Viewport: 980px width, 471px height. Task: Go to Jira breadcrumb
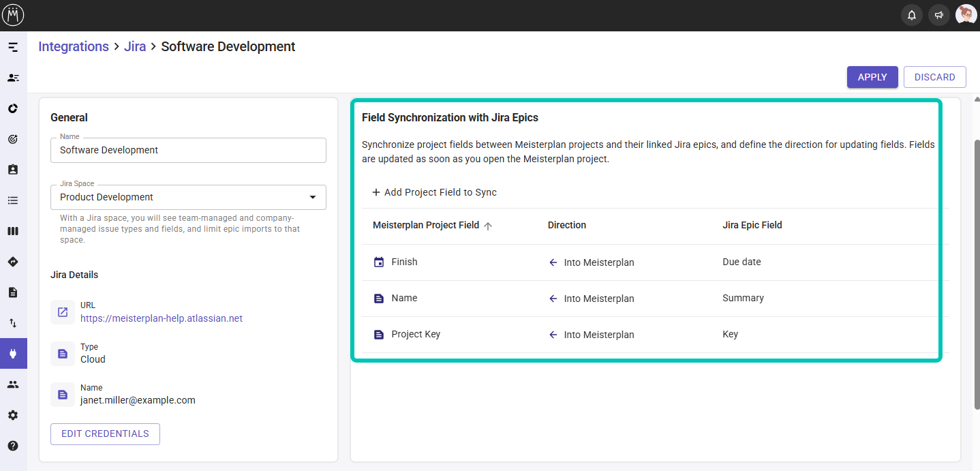(x=135, y=46)
